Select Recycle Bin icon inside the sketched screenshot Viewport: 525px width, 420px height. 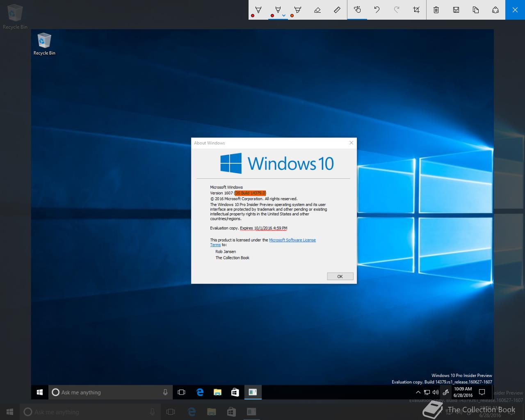(44, 44)
